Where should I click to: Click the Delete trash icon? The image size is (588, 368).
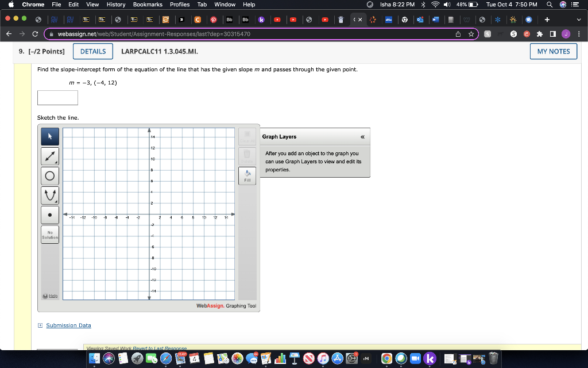pos(247,155)
